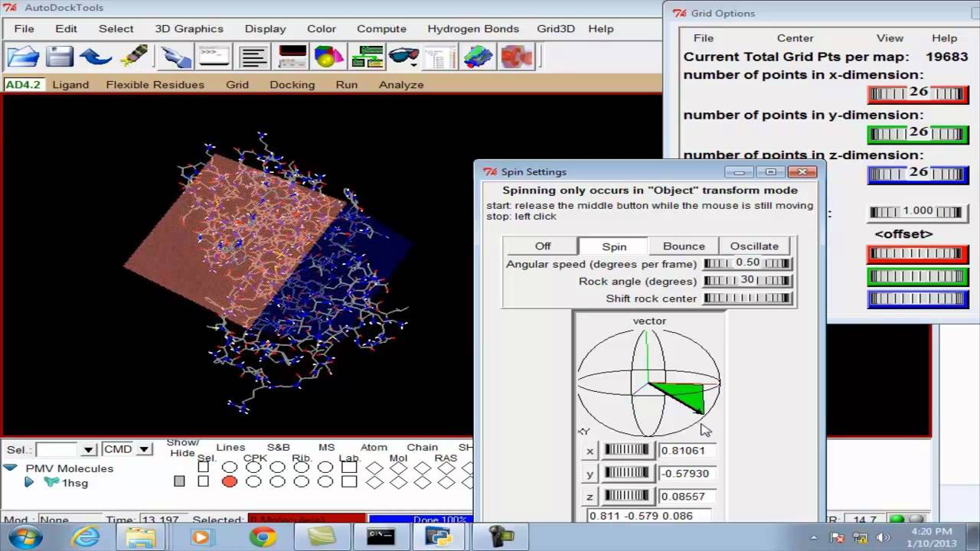Open Grid Options View menu
This screenshot has height=551, width=980.
(890, 37)
